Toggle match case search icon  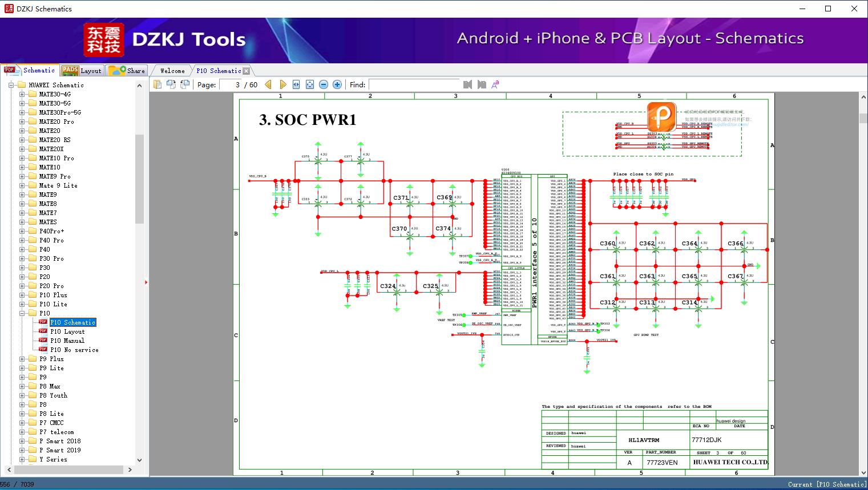[x=495, y=84]
